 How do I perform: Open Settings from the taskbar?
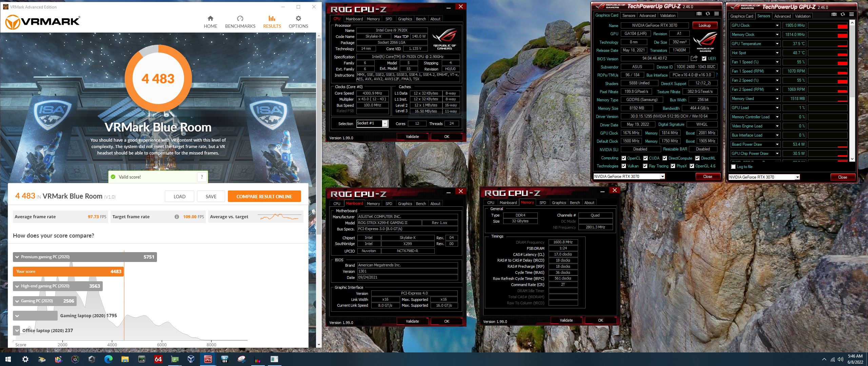point(25,359)
